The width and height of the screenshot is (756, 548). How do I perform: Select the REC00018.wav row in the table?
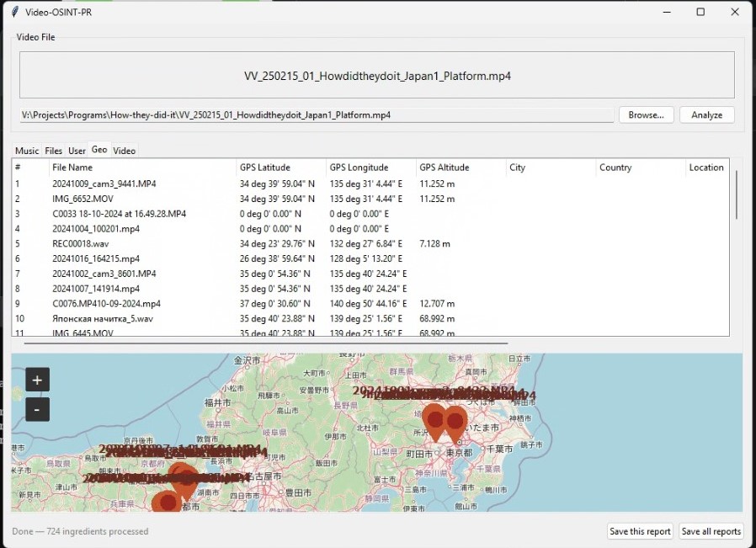coord(101,243)
